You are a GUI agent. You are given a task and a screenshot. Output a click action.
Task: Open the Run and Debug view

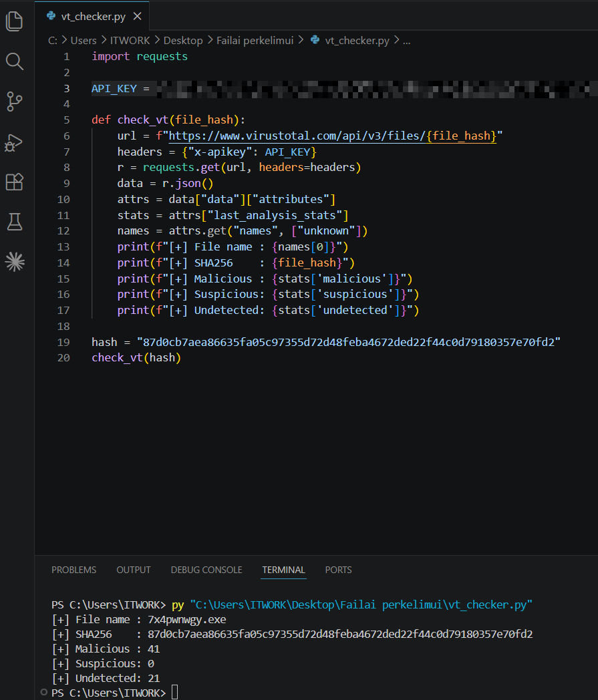coord(13,142)
